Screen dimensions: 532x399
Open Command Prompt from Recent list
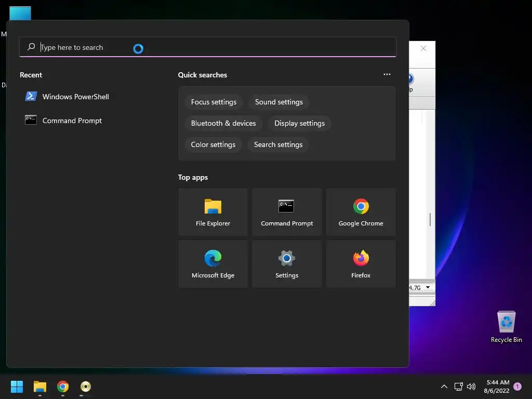click(x=63, y=121)
